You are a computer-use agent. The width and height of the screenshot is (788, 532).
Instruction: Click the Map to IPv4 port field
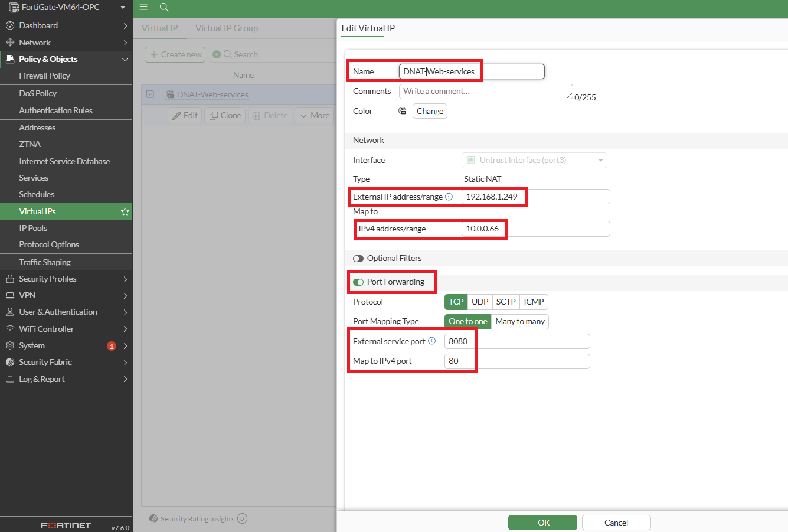pos(516,361)
